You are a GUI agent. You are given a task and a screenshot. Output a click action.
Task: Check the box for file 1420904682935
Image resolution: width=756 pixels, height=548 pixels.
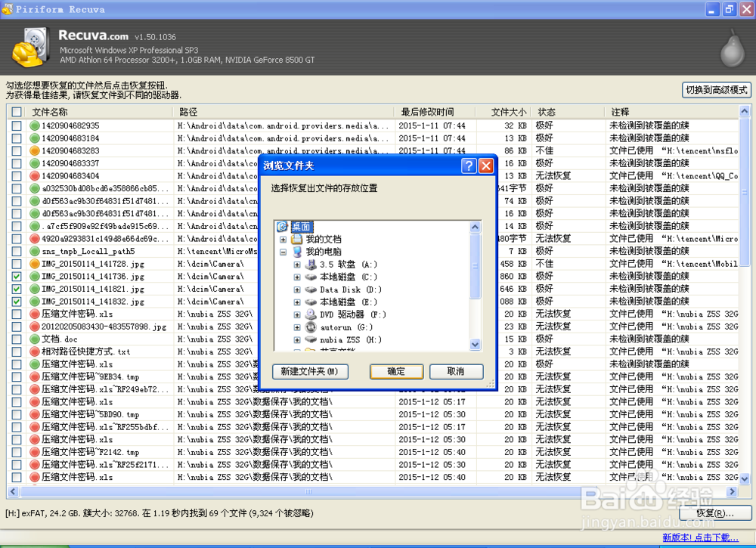pos(17,125)
